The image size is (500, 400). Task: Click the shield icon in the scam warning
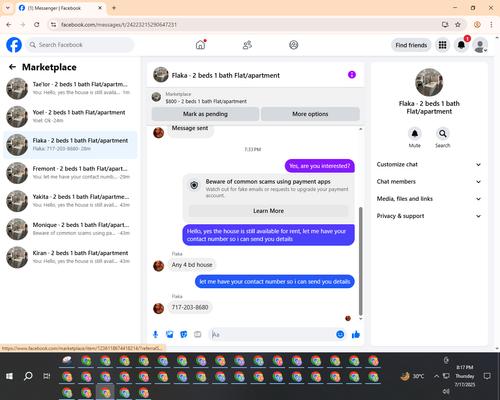pyautogui.click(x=194, y=185)
